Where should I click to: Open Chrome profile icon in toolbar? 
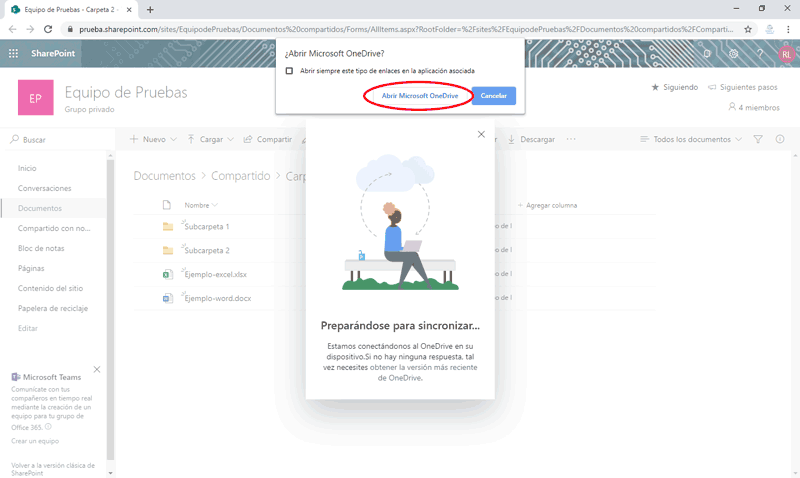coord(769,29)
